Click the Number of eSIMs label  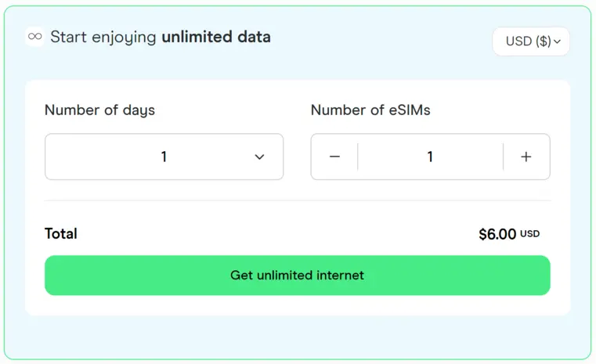370,110
